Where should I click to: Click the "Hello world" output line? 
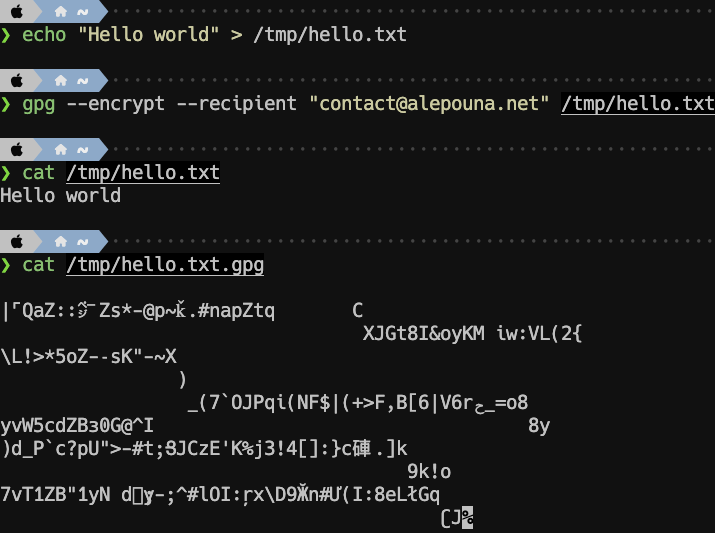click(x=60, y=196)
